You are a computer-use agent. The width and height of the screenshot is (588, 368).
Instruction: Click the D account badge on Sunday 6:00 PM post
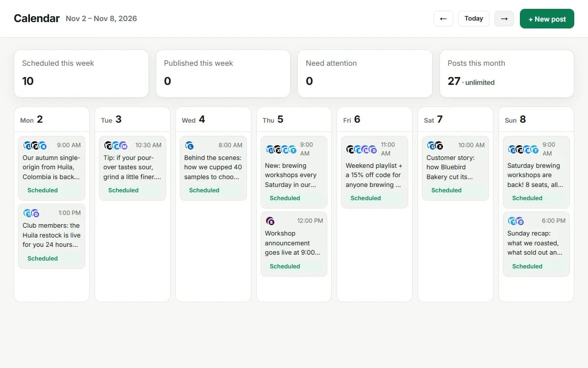pos(520,221)
